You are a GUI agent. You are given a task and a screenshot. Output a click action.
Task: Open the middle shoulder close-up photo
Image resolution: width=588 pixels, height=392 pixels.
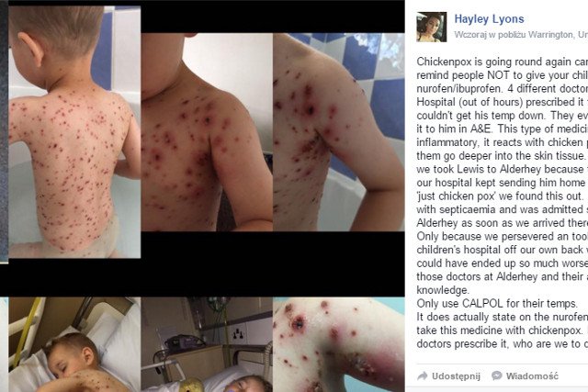(207, 132)
